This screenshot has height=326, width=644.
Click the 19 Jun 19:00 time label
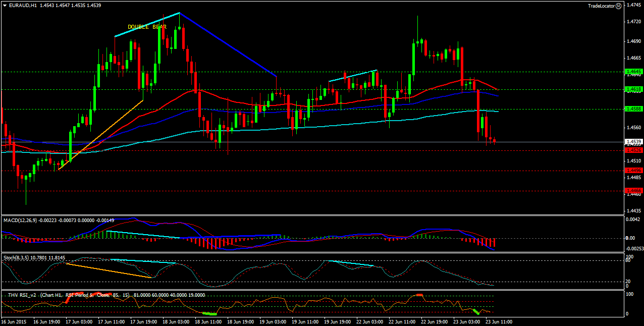coord(337,321)
